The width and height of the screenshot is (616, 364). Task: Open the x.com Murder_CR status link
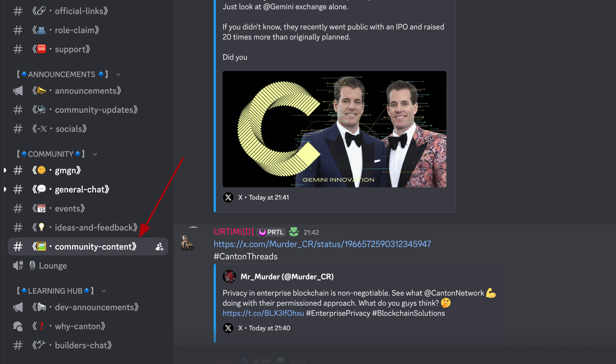[x=322, y=244]
